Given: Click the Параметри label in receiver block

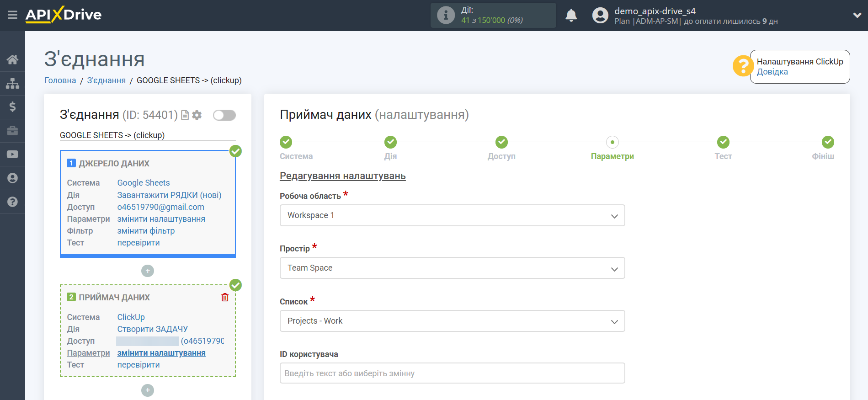Looking at the screenshot, I should tap(88, 353).
